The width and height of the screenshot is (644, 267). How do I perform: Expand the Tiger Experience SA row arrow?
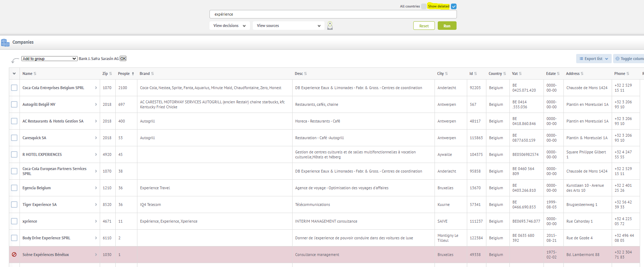[x=96, y=205]
